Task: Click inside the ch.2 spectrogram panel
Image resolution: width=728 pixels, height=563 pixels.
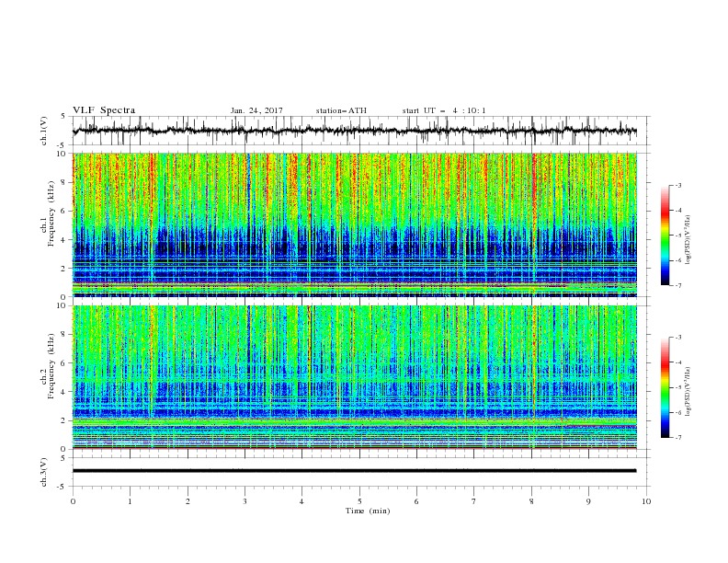Action: [x=354, y=377]
